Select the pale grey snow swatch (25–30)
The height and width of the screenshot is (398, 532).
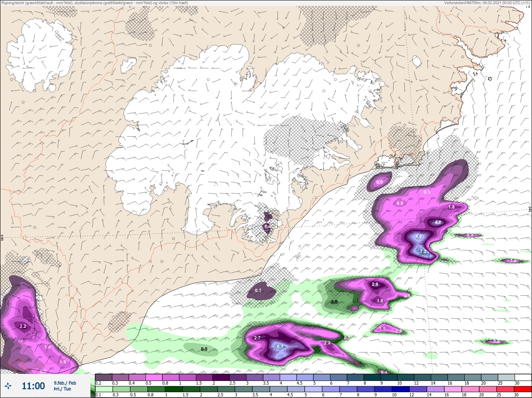[506, 377]
